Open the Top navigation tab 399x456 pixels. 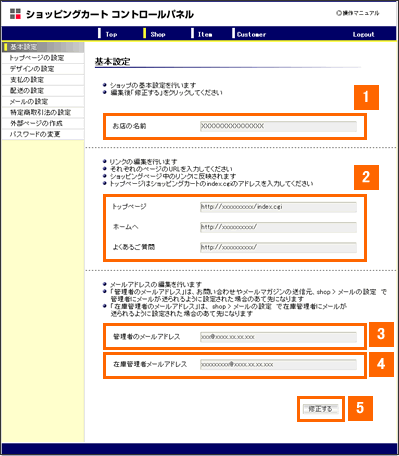111,34
